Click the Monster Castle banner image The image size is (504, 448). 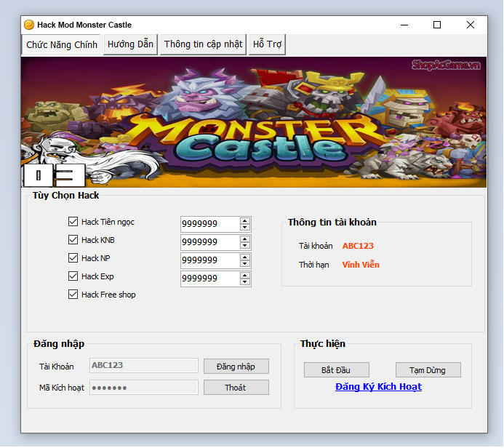254,122
